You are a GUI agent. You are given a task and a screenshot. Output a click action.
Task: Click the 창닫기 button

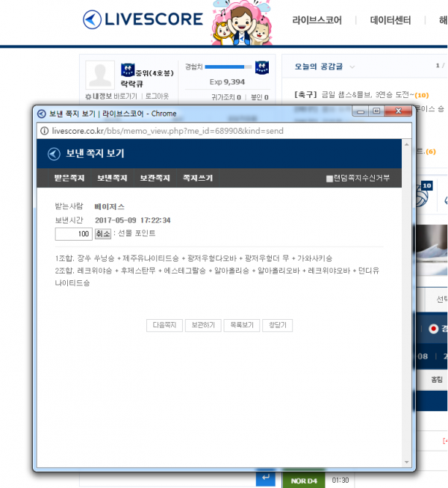(277, 325)
